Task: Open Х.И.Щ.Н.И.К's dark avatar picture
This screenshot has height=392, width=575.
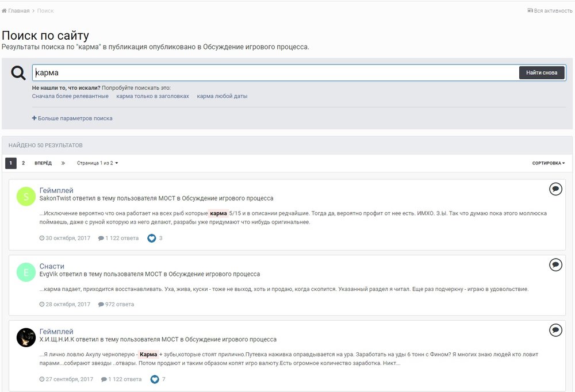Action: 26,337
